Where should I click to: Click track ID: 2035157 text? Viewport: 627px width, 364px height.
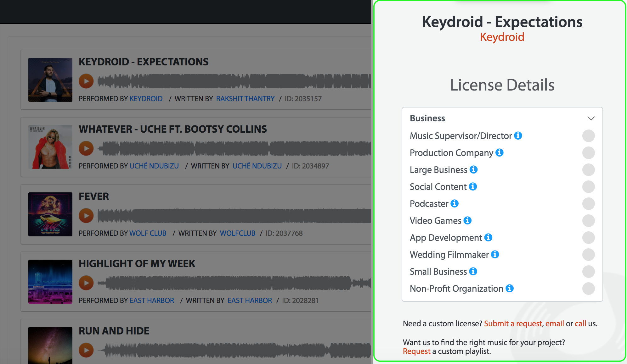tap(303, 99)
